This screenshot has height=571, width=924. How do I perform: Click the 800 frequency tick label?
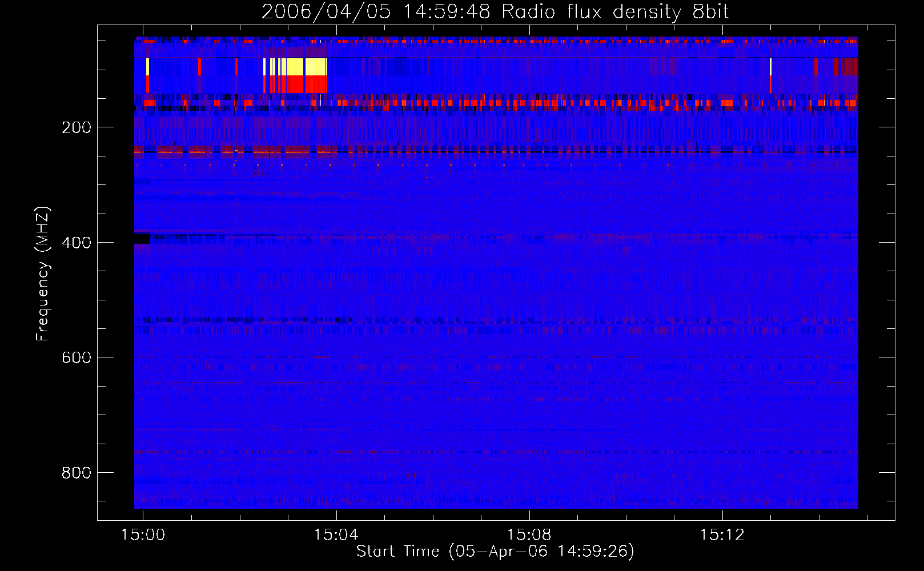click(77, 473)
